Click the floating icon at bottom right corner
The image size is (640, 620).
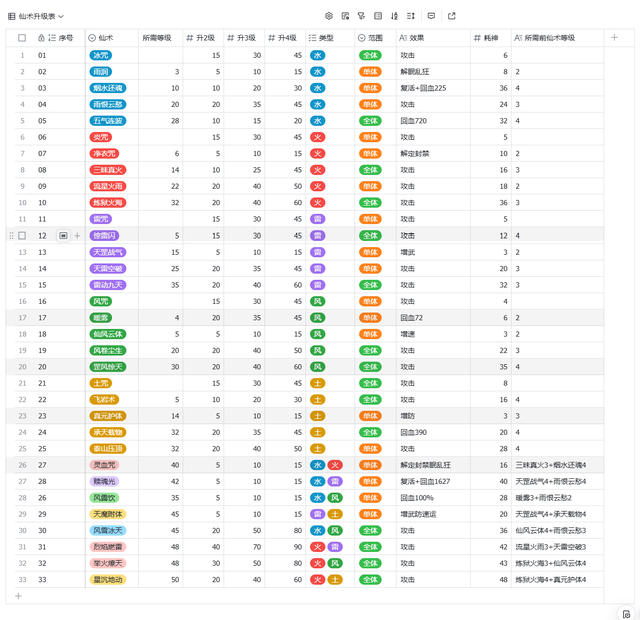pyautogui.click(x=627, y=614)
